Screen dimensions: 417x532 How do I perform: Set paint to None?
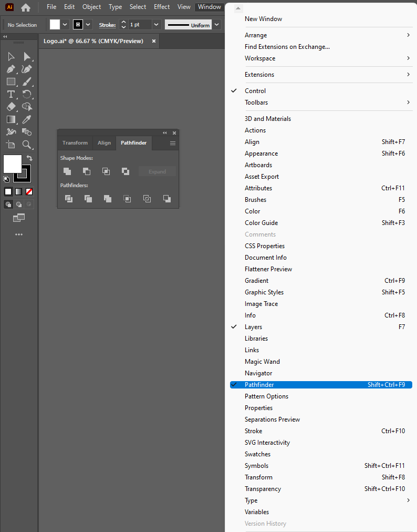(x=29, y=192)
